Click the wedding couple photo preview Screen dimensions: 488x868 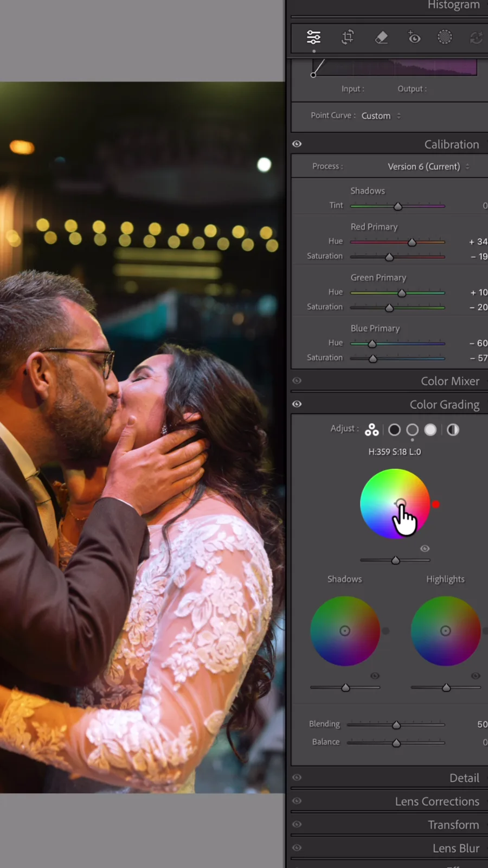pos(142,437)
